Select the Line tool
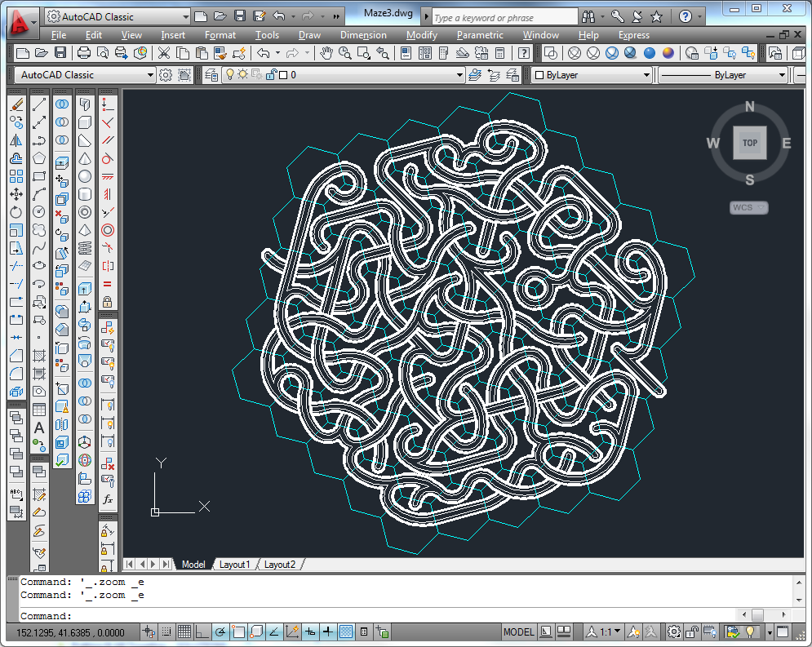812x647 pixels. (38, 104)
